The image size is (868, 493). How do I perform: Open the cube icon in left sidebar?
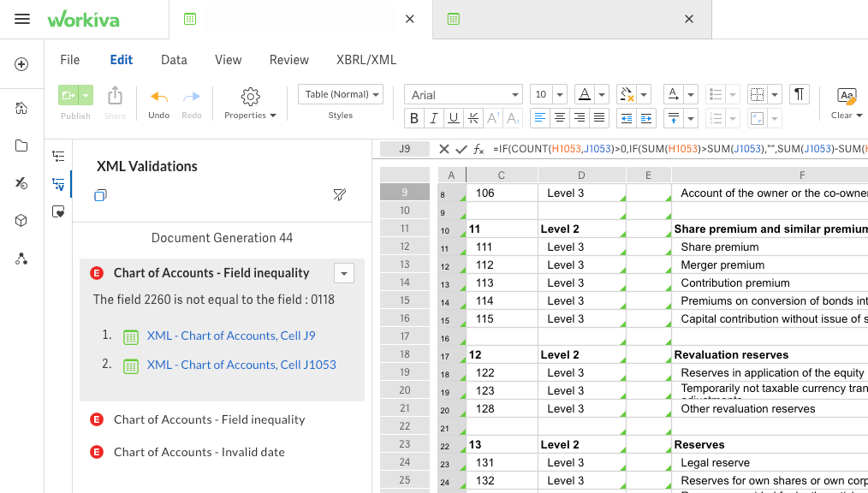pyautogui.click(x=21, y=220)
